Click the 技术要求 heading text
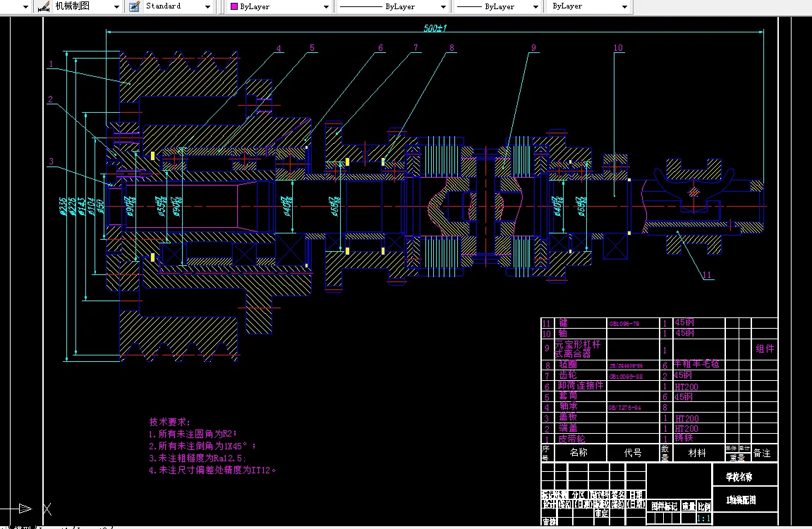 coord(170,422)
